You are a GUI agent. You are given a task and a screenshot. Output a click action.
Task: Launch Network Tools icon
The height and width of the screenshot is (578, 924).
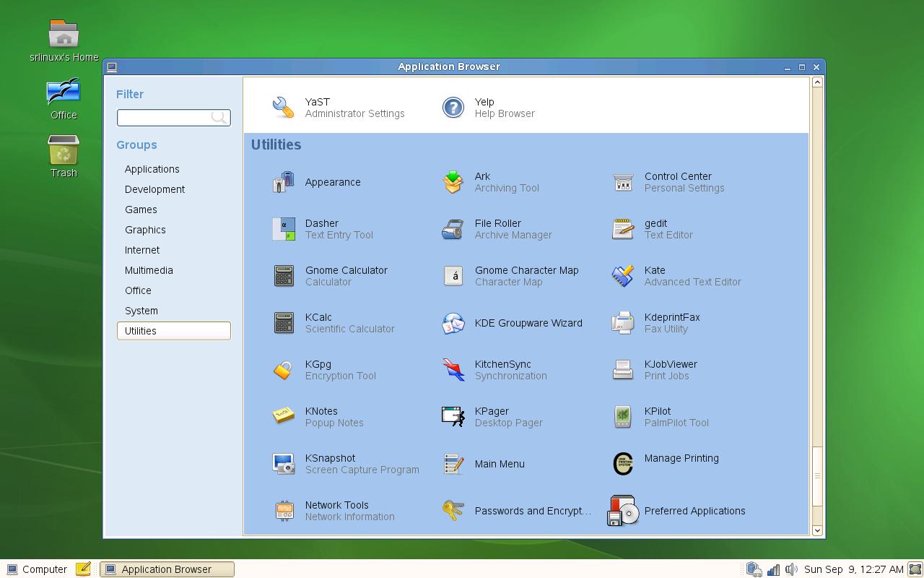tap(283, 511)
